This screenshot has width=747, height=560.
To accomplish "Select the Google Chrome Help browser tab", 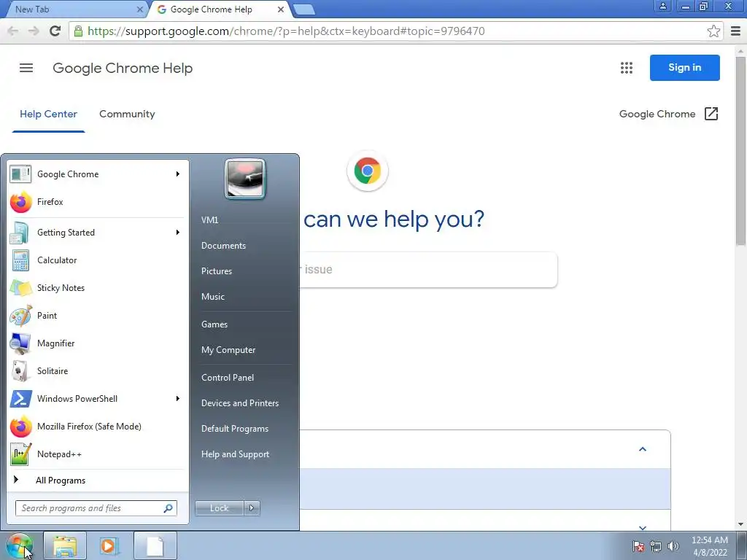I will 219,9.
